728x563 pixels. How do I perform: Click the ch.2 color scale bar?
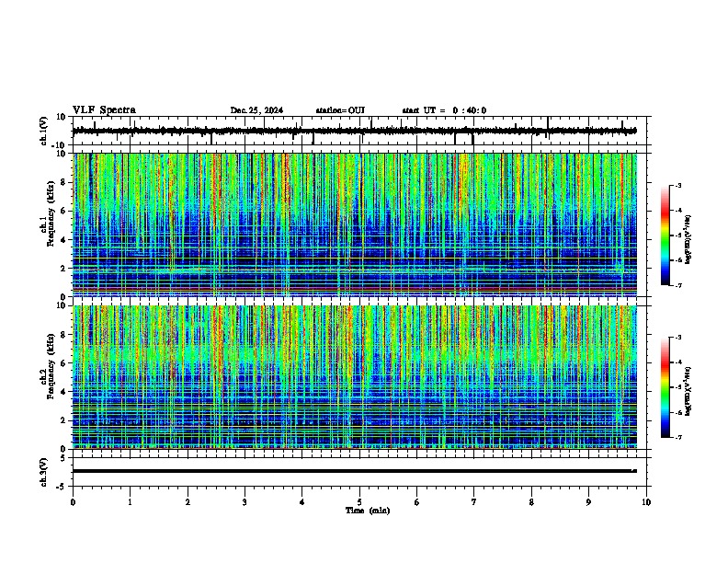point(665,387)
